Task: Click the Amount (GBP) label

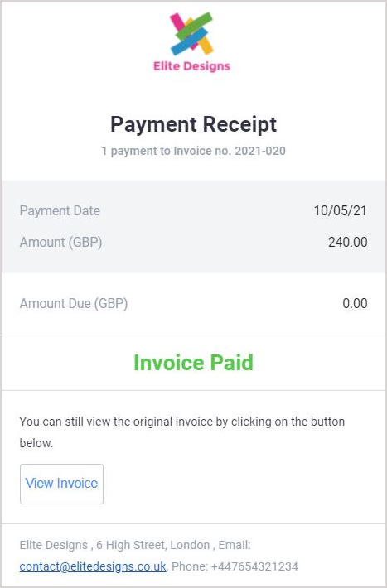Action: point(60,243)
